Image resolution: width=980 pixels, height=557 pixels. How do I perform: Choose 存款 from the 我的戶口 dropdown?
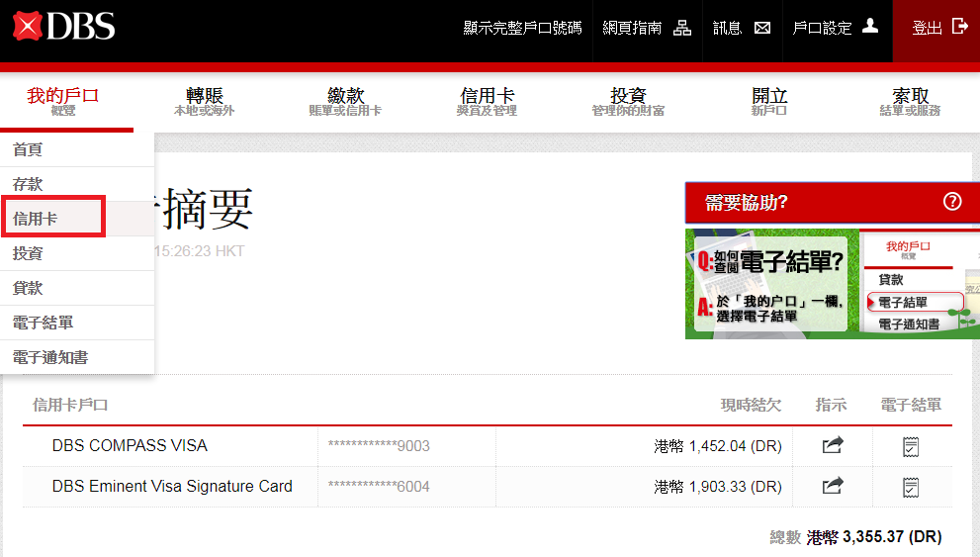click(x=28, y=184)
